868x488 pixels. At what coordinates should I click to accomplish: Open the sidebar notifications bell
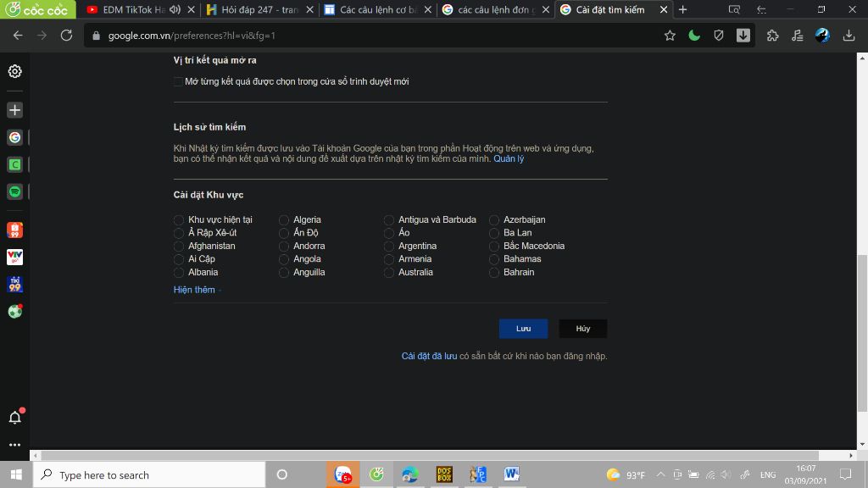click(x=15, y=417)
